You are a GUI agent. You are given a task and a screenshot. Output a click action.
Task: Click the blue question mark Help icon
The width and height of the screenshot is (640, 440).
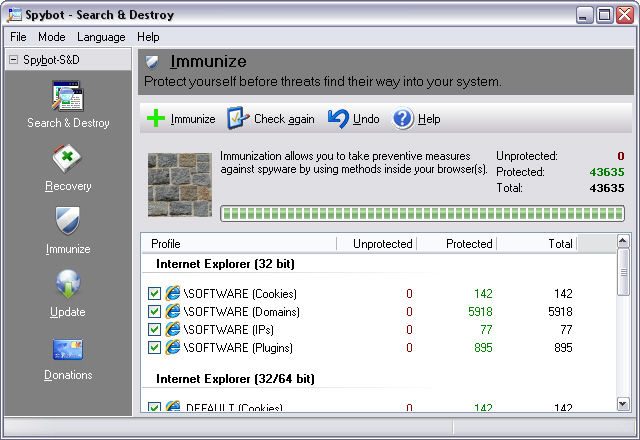coord(403,119)
